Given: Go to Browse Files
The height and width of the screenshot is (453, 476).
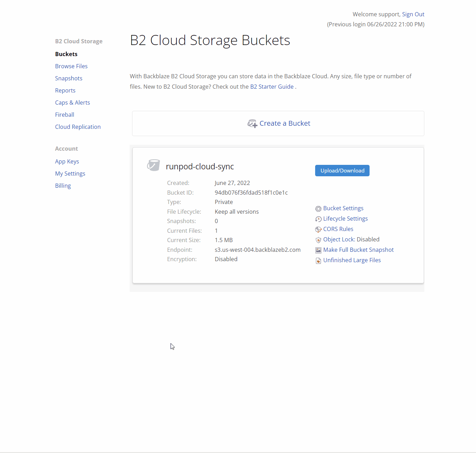Looking at the screenshot, I should 71,66.
